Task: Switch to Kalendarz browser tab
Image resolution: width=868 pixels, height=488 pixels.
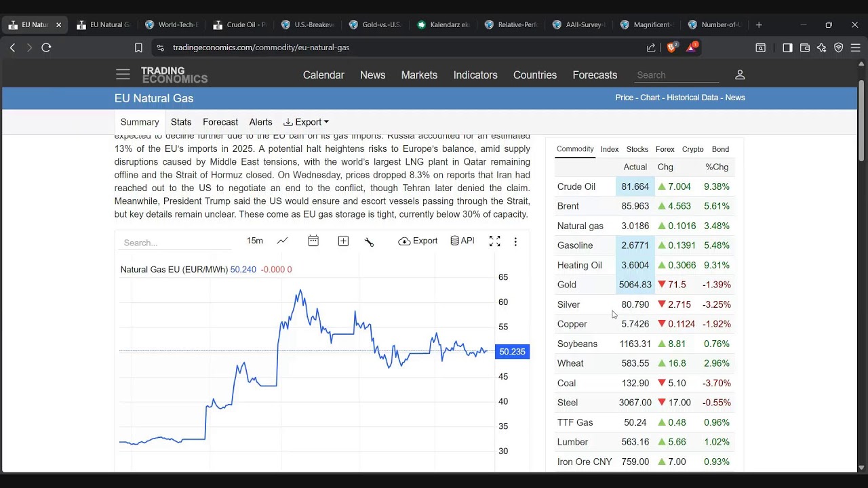Action: click(x=443, y=24)
